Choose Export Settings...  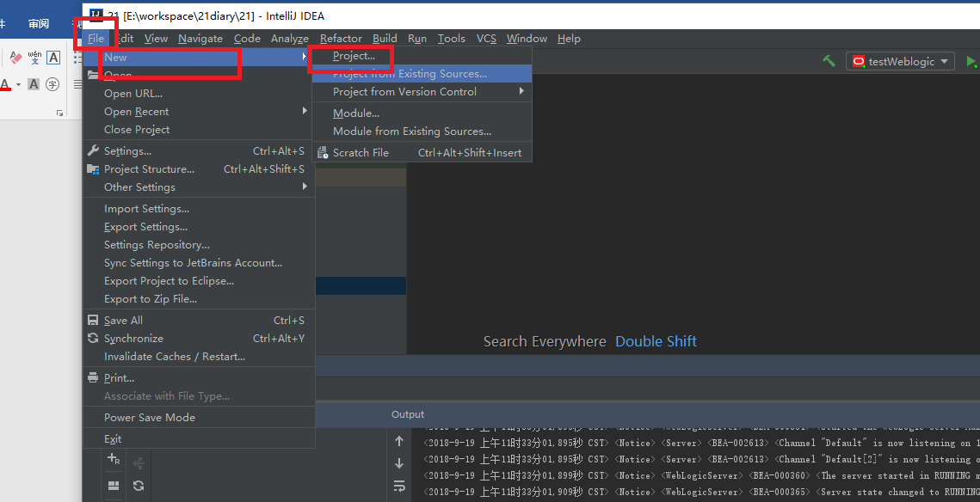199,227
